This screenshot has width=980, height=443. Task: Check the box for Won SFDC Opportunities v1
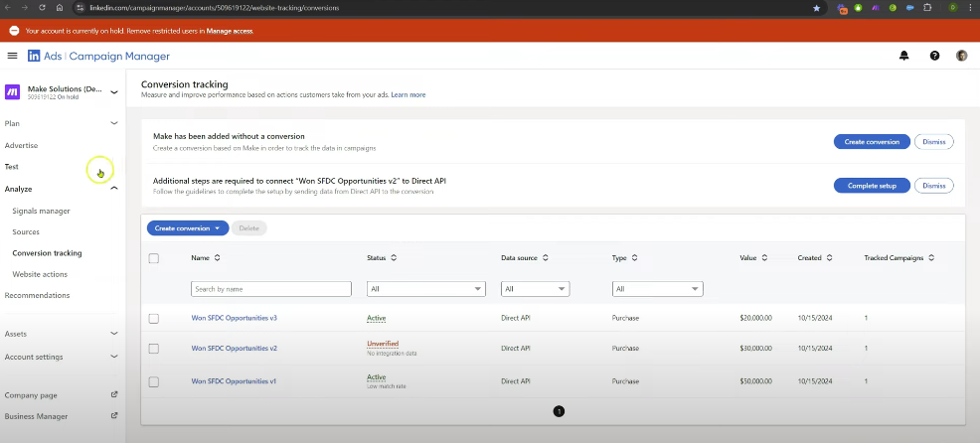tap(154, 381)
